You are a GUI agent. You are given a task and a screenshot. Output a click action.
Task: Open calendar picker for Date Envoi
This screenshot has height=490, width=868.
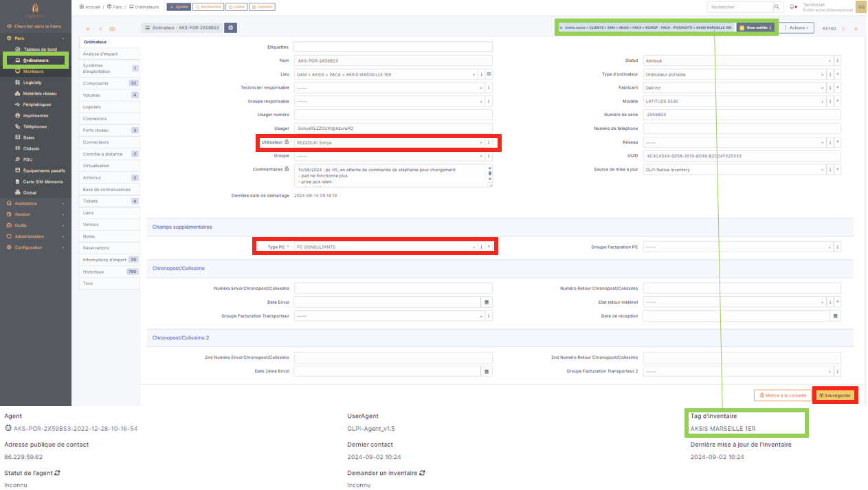click(487, 302)
